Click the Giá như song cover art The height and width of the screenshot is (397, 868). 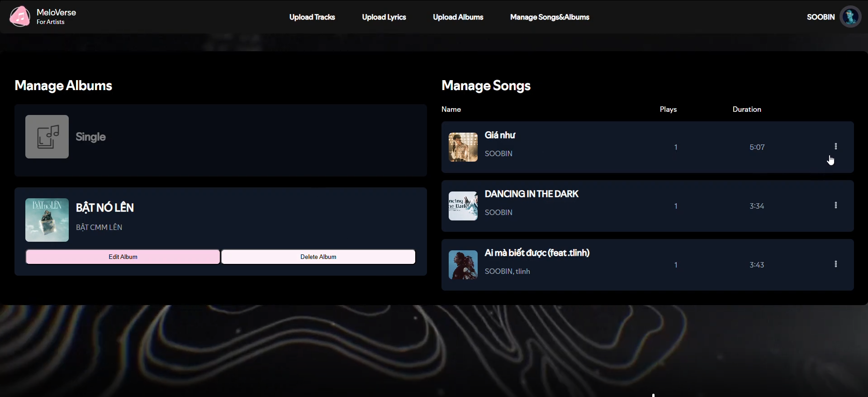(x=463, y=147)
